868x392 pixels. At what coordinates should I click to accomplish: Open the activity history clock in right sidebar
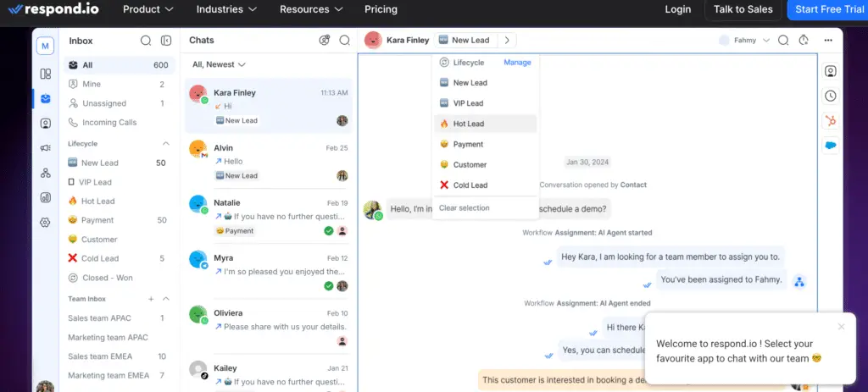coord(831,96)
